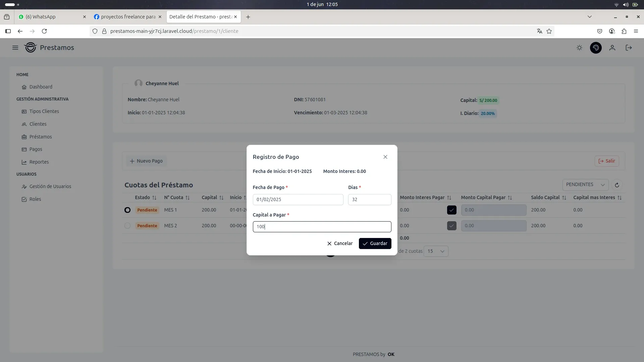Click the logout icon in header

[629, 48]
